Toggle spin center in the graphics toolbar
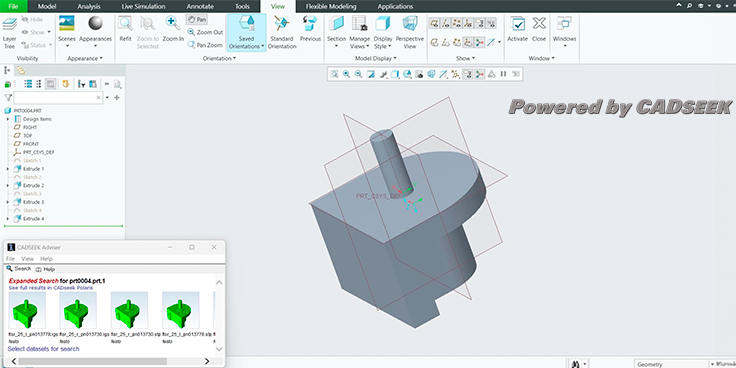The height and width of the screenshot is (368, 736). point(479,74)
